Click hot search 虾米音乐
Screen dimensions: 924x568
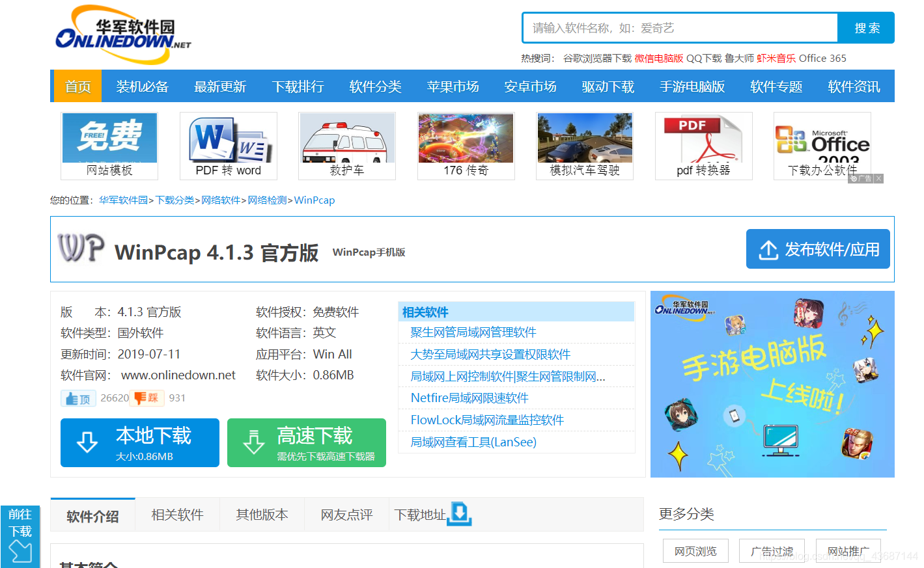[x=776, y=59]
